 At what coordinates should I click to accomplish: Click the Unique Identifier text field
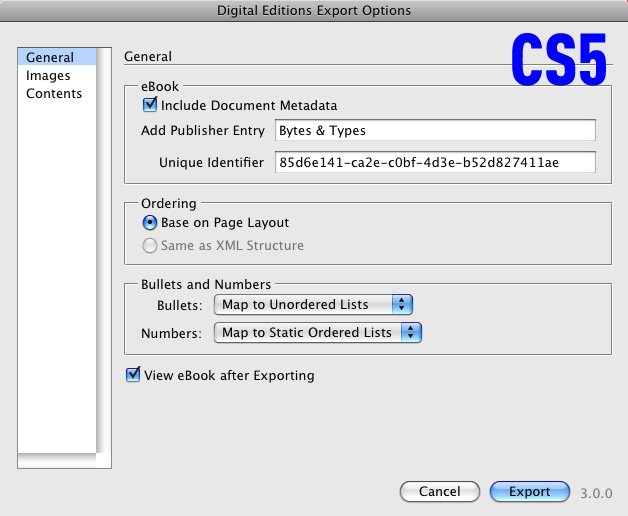click(435, 162)
